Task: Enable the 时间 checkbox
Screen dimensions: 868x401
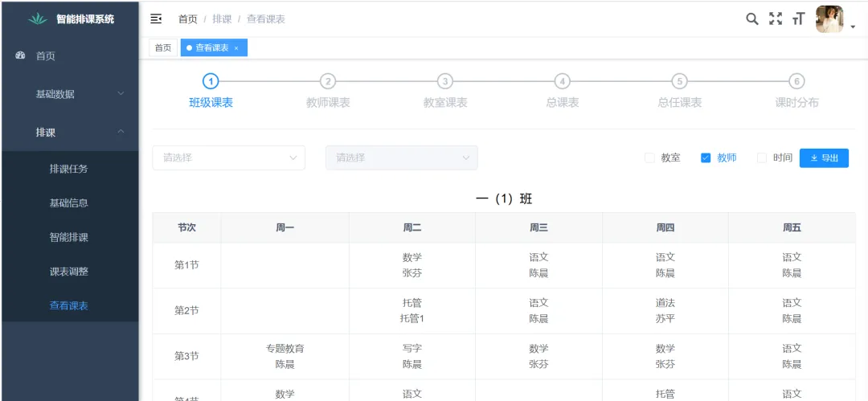Action: click(762, 158)
